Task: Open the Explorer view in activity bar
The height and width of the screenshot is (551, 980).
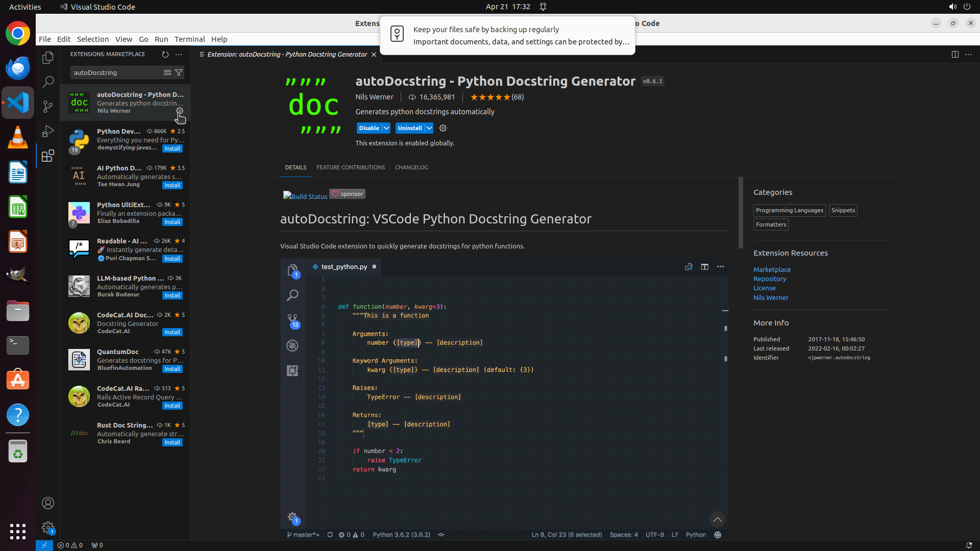Action: click(x=48, y=58)
